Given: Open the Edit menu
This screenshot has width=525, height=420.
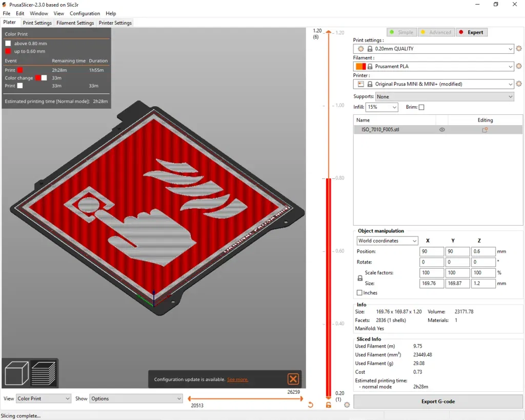Looking at the screenshot, I should click(x=20, y=13).
